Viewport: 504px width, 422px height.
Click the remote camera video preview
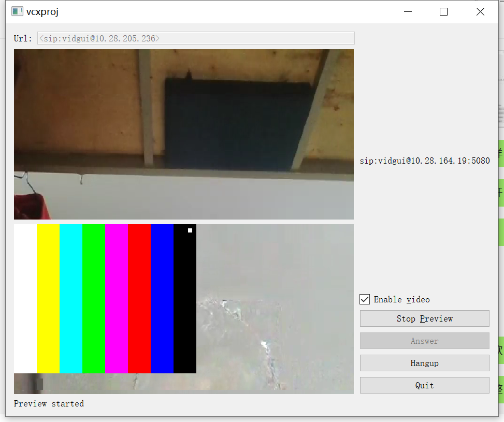pyautogui.click(x=183, y=134)
